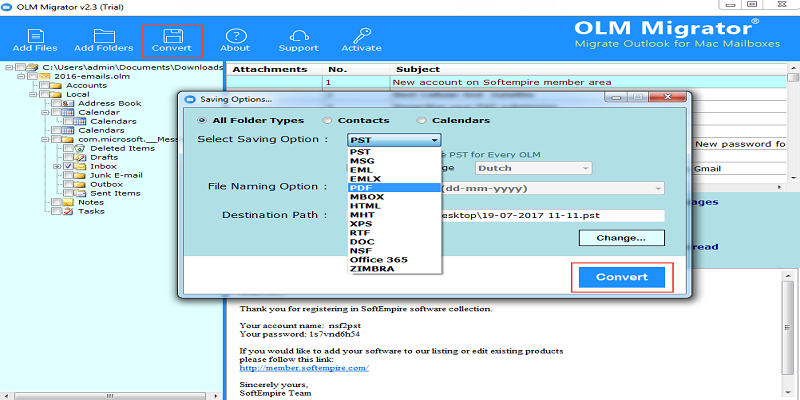Uncheck the Inbox folder checkbox
The image size is (800, 400).
coord(68,166)
